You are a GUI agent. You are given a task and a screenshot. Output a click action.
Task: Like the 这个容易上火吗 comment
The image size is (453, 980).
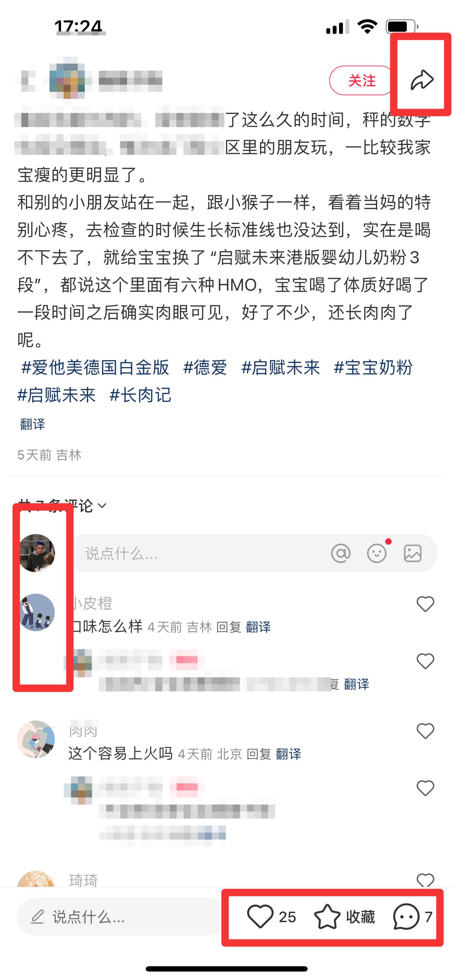pos(425,731)
